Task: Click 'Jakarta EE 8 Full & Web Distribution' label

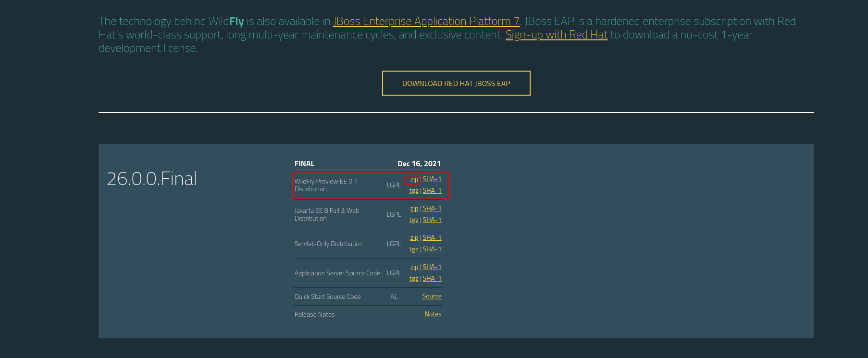Action: point(327,214)
